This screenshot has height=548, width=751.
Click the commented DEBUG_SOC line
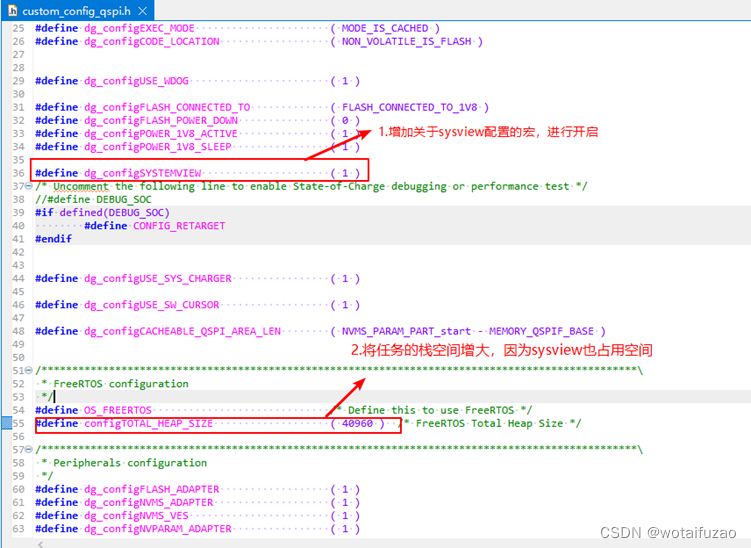coord(93,199)
